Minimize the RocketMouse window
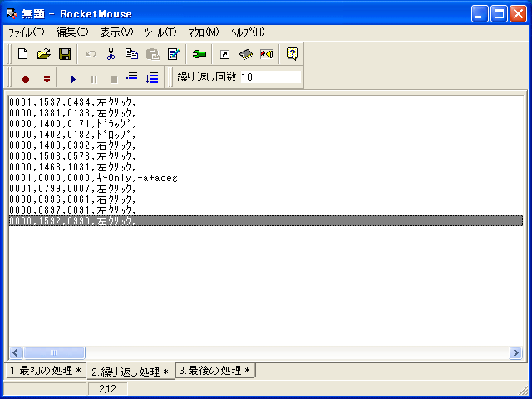532x399 pixels. [x=480, y=14]
